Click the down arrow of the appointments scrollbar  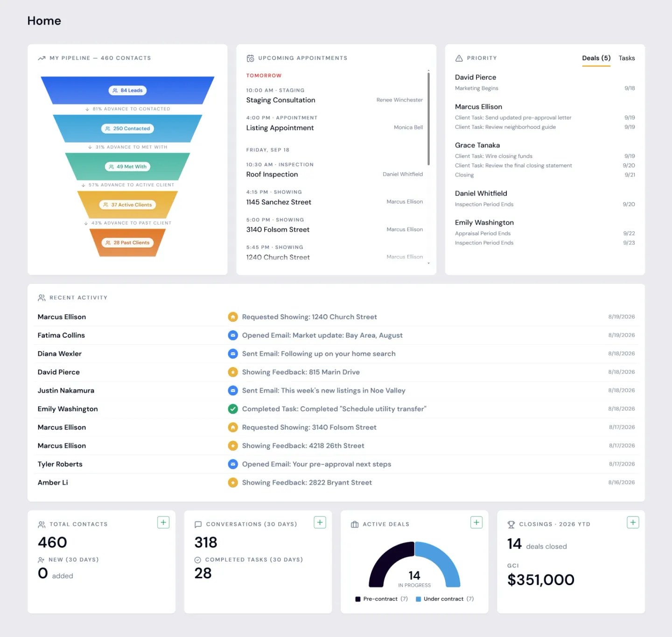click(x=428, y=263)
